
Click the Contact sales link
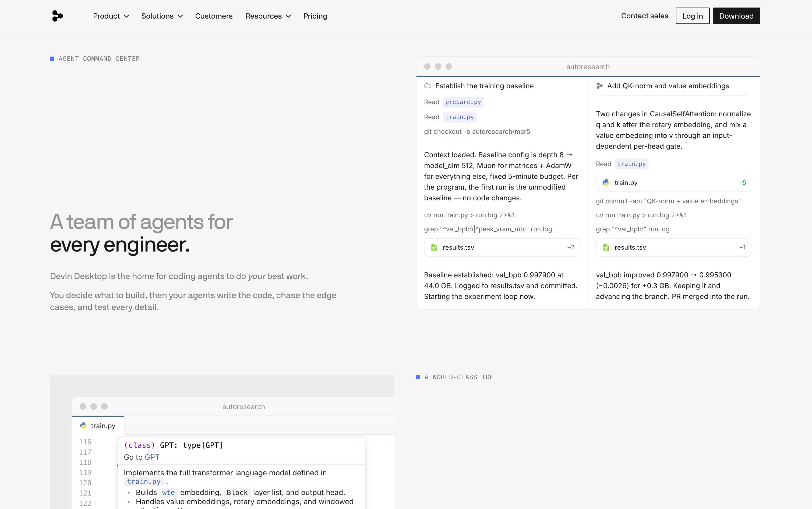tap(644, 16)
